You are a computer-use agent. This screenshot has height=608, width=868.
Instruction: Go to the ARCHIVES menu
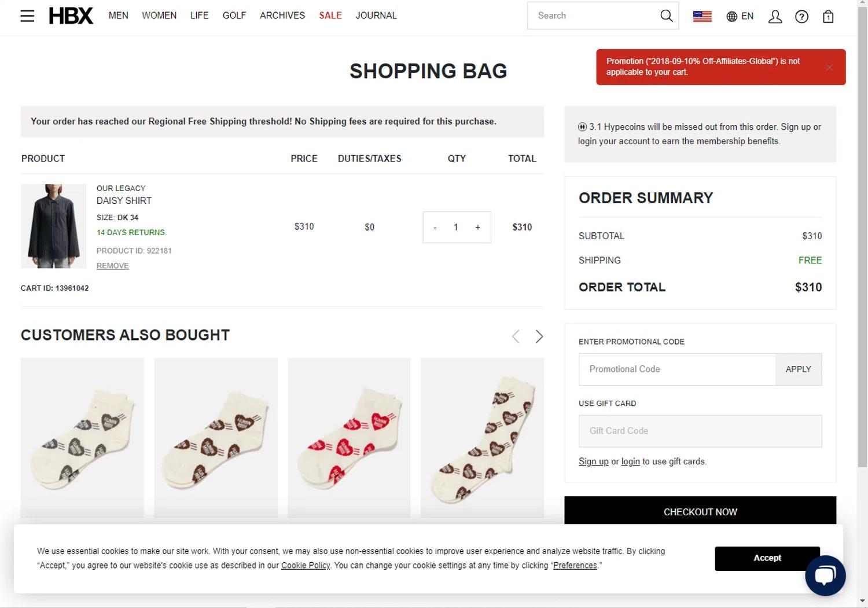point(282,16)
